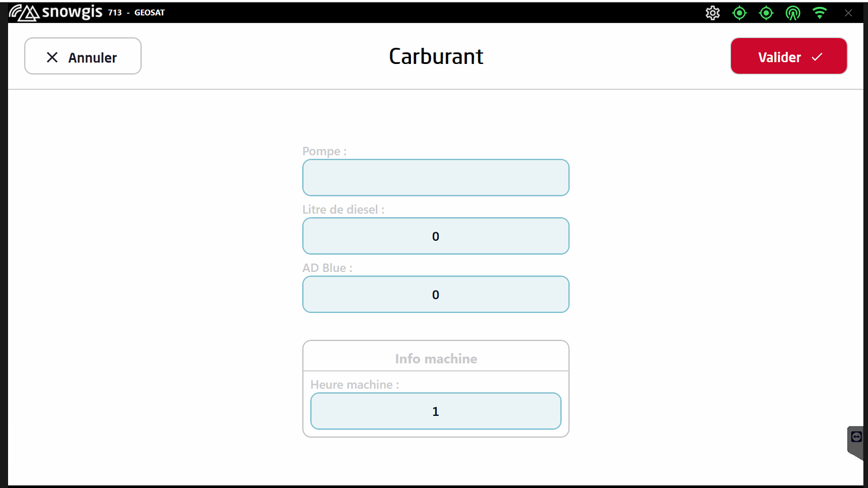The width and height of the screenshot is (868, 488).
Task: Click the second green GPS target icon
Action: pos(766,13)
